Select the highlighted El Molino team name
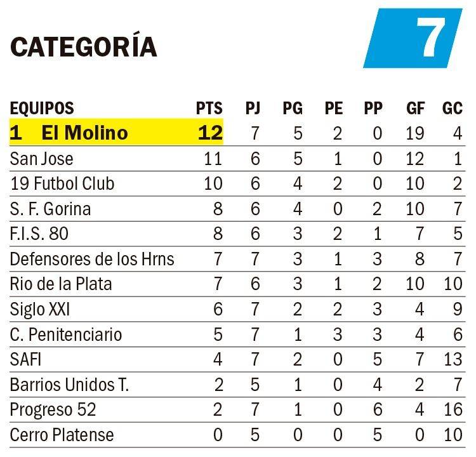Image resolution: width=476 pixels, height=457 pixels. point(84,133)
